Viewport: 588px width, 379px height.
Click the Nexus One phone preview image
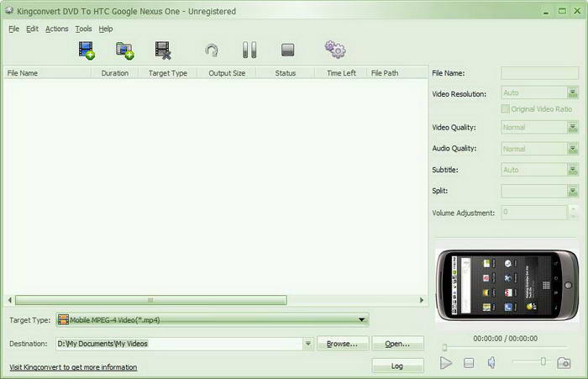[x=507, y=285]
